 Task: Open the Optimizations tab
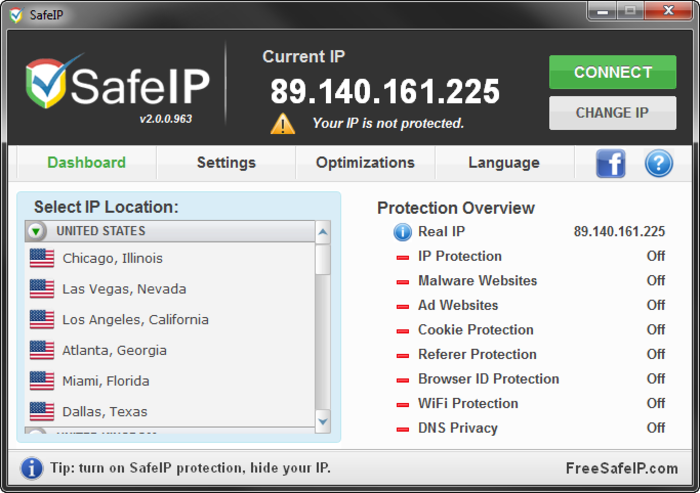tap(365, 163)
